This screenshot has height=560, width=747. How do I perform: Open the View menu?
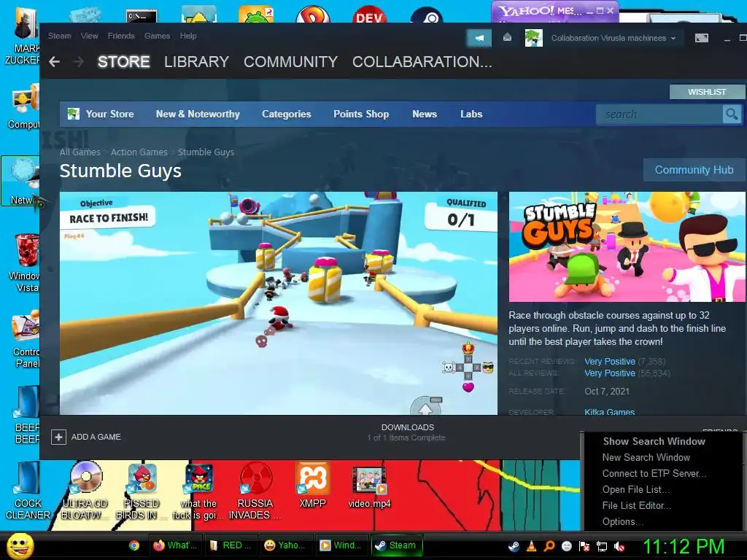pos(89,36)
